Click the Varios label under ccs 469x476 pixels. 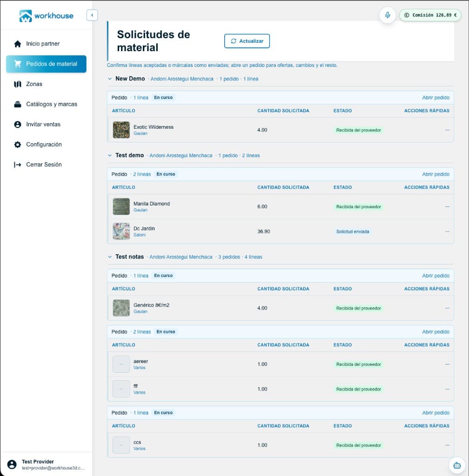pyautogui.click(x=140, y=449)
